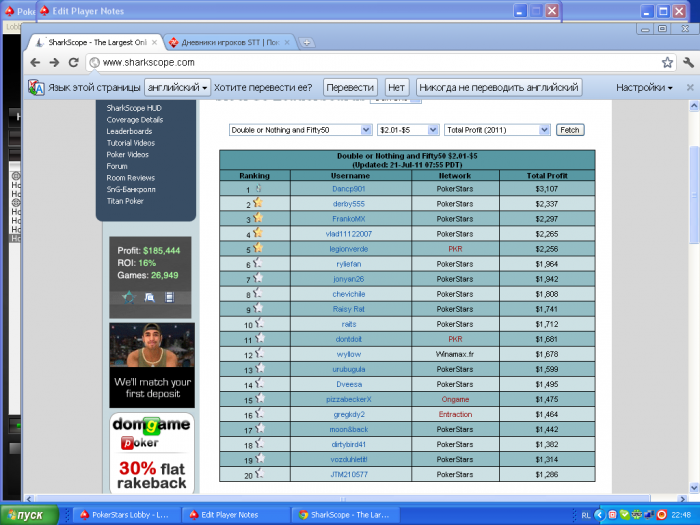Open the Chrome wrench settings menu

[688, 62]
